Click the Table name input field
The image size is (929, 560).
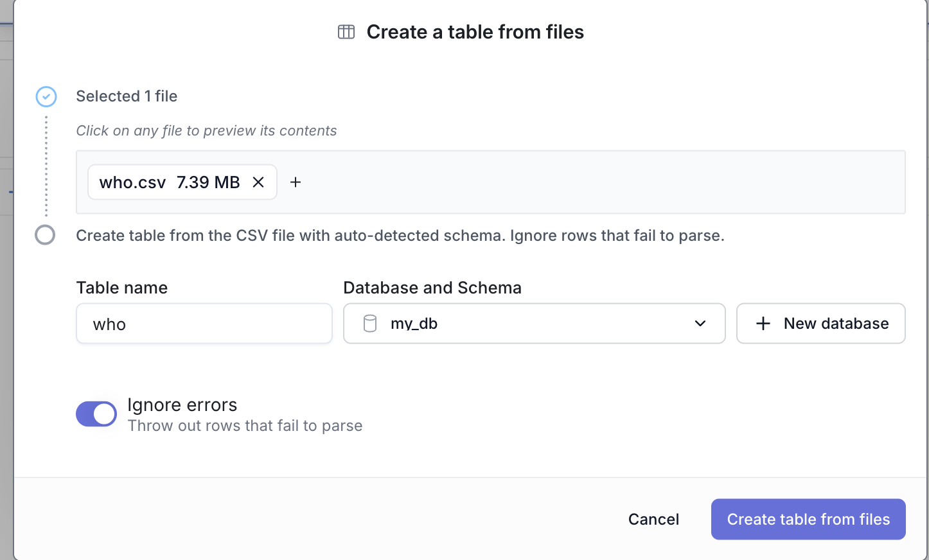[204, 324]
